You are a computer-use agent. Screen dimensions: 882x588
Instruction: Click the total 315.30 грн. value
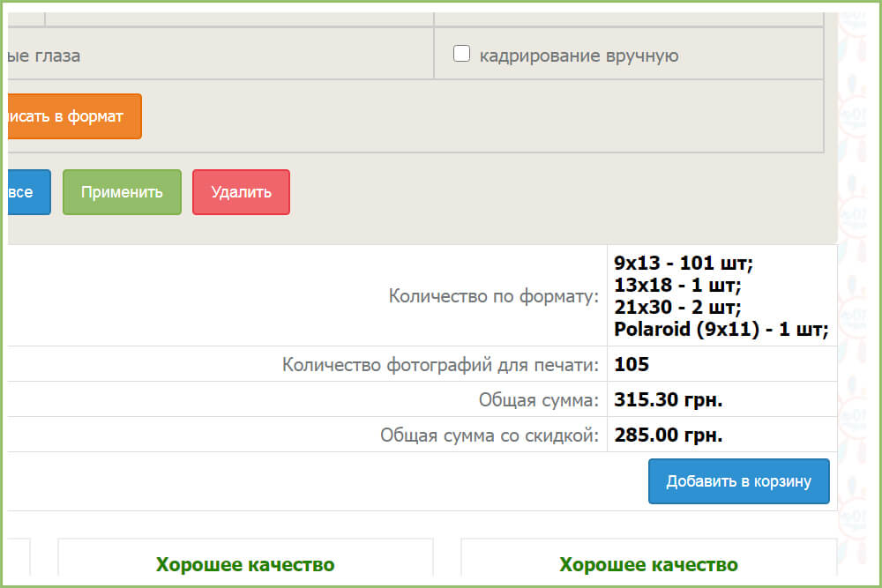(x=668, y=399)
